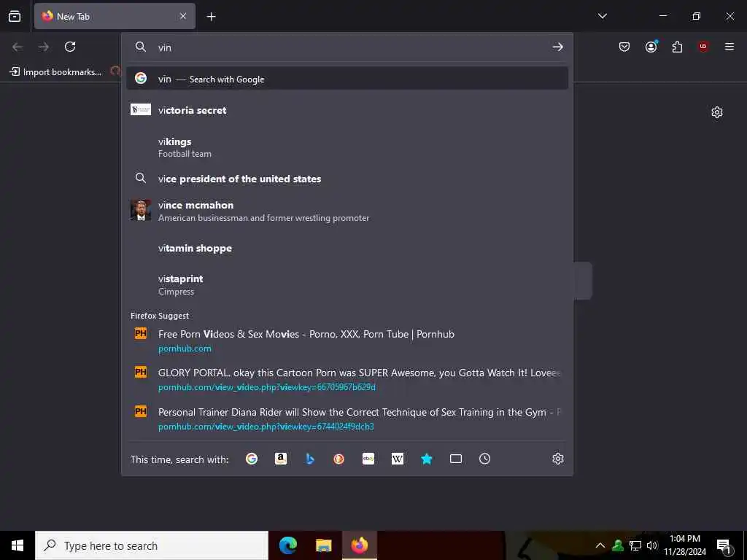Open the volume tray icon
747x560 pixels.
point(652,545)
